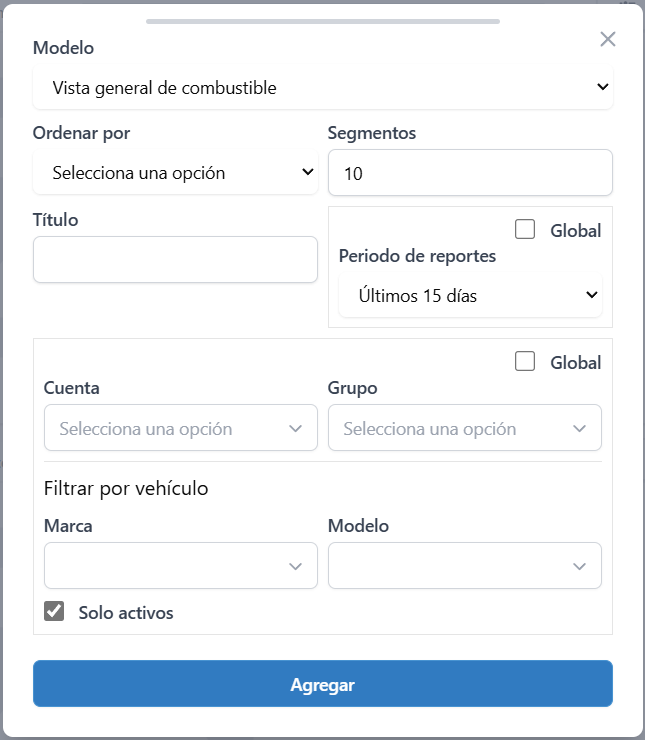The height and width of the screenshot is (740, 645).
Task: Click the chevron in the Grupo field
Action: (580, 428)
